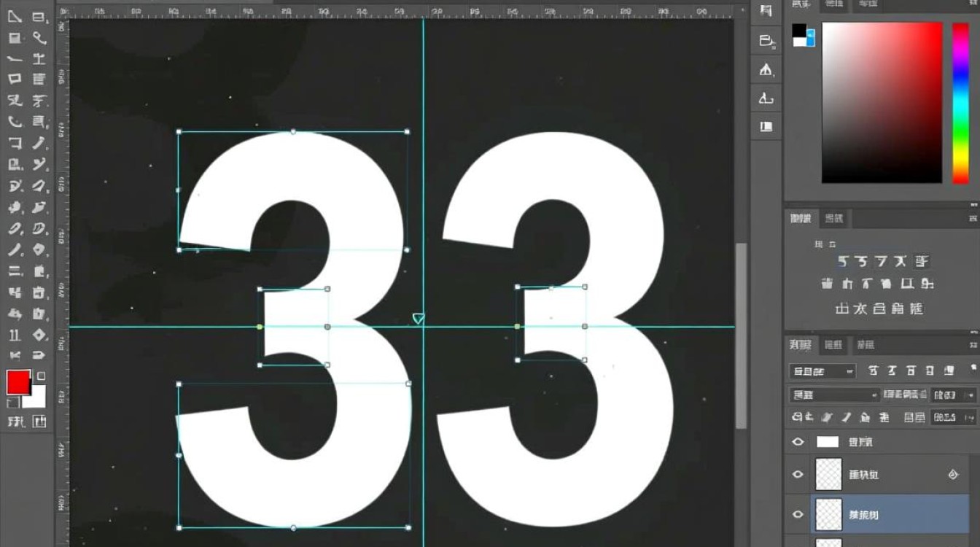The width and height of the screenshot is (980, 547).
Task: Select the highlighted blue layer's thumbnail
Action: [x=828, y=514]
